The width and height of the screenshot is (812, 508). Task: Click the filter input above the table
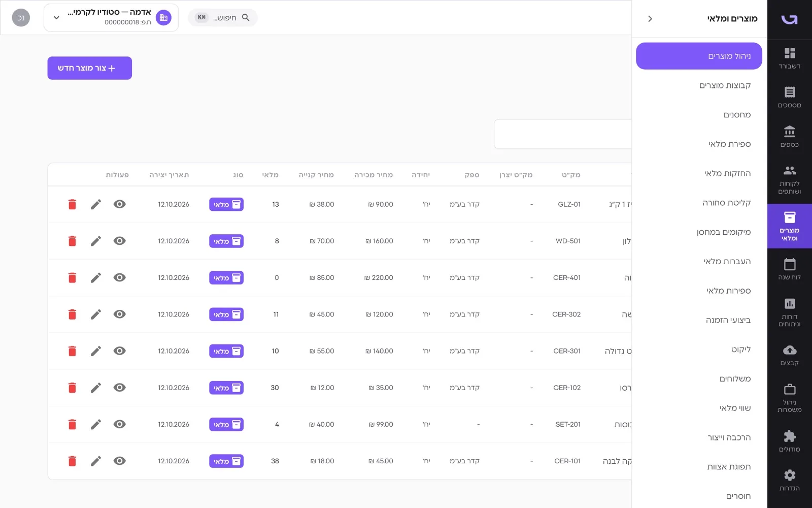tap(563, 134)
